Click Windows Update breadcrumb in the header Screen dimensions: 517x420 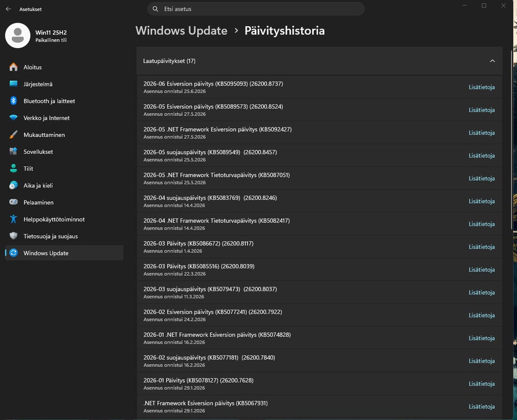coord(181,31)
